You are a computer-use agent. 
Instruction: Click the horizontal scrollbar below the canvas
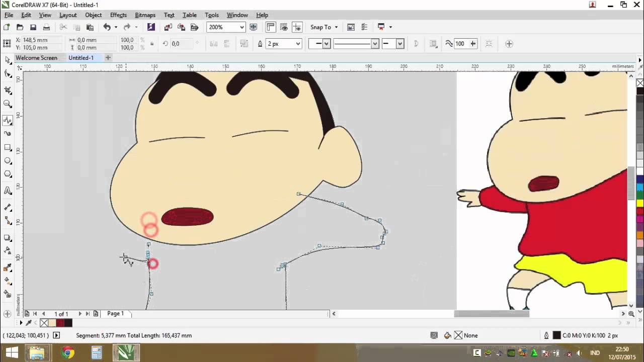point(492,313)
